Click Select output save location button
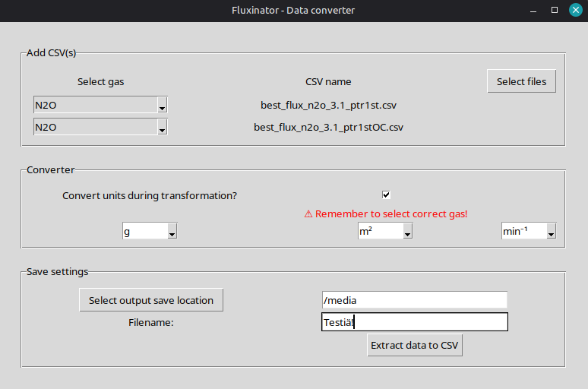Viewport: 588px width, 389px height. point(151,300)
